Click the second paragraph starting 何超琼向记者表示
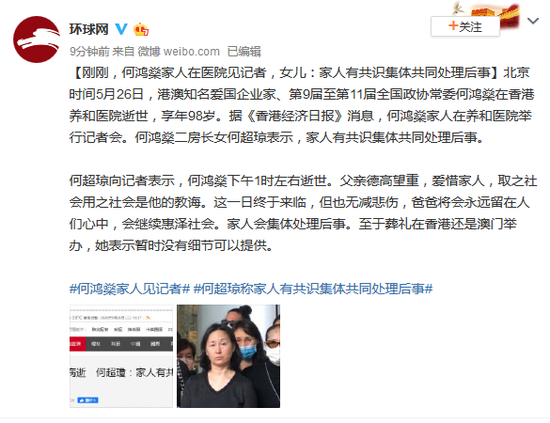Viewport: 550px width, 423px height. [x=303, y=213]
